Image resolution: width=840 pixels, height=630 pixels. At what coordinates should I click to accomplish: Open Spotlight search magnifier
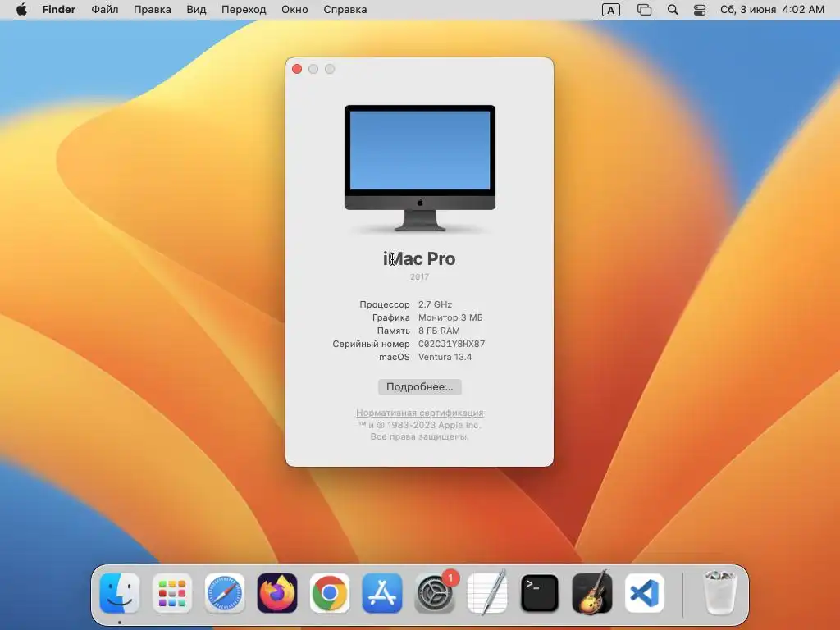pyautogui.click(x=673, y=10)
